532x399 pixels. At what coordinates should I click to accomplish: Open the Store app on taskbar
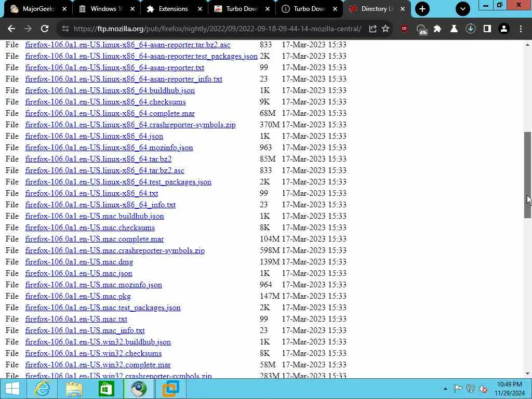click(x=106, y=389)
